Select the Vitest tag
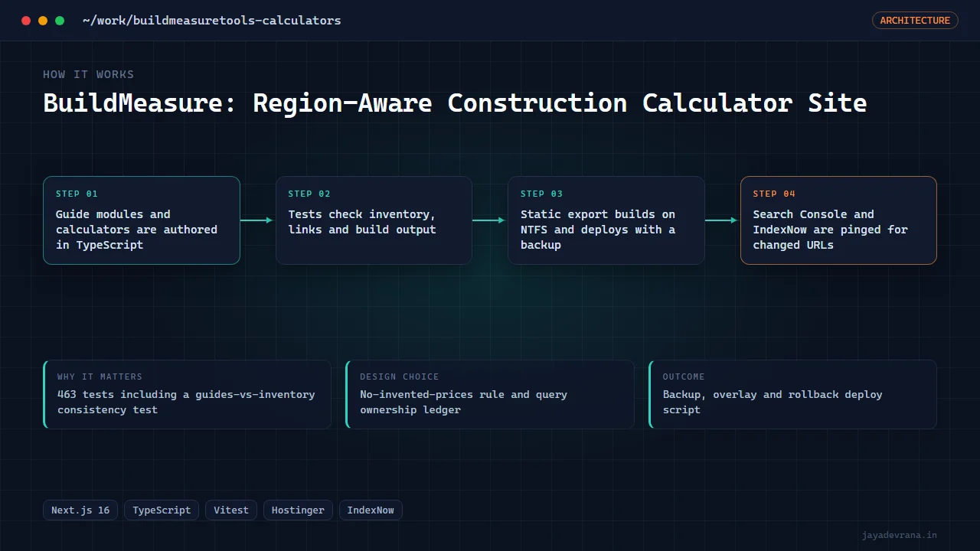 (x=231, y=510)
